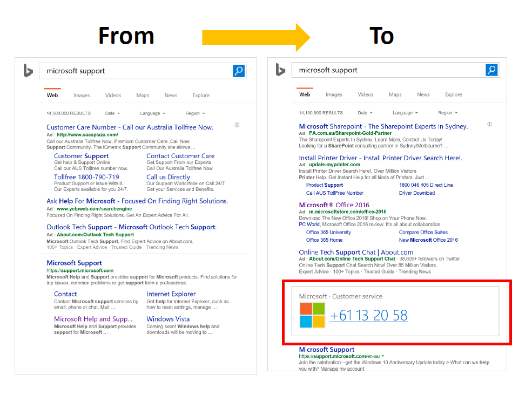Viewport: 532px width, 395px height.
Task: Click the +61 13 20 58 phone number
Action: pyautogui.click(x=368, y=316)
